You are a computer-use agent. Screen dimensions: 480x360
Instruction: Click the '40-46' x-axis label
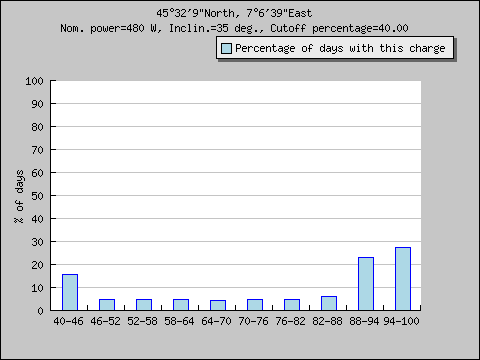(x=68, y=321)
